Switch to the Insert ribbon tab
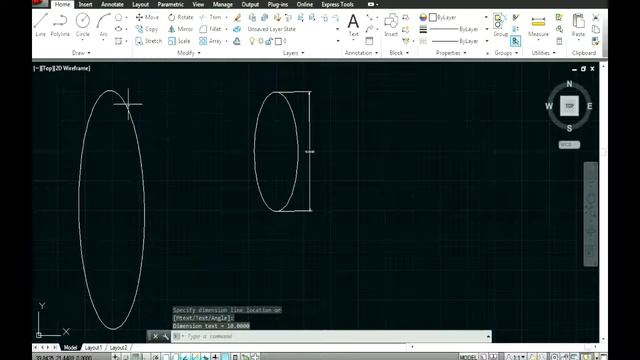This screenshot has height=360, width=640. (x=85, y=4)
